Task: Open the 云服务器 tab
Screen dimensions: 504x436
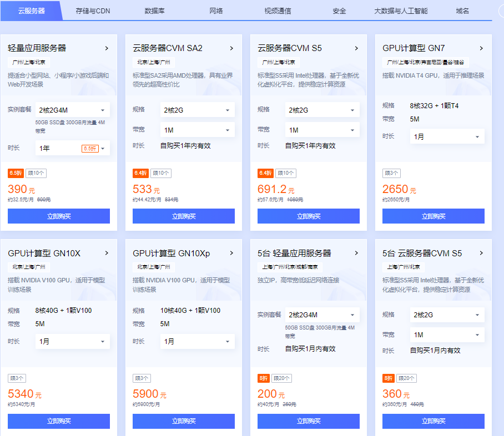Action: click(x=32, y=11)
